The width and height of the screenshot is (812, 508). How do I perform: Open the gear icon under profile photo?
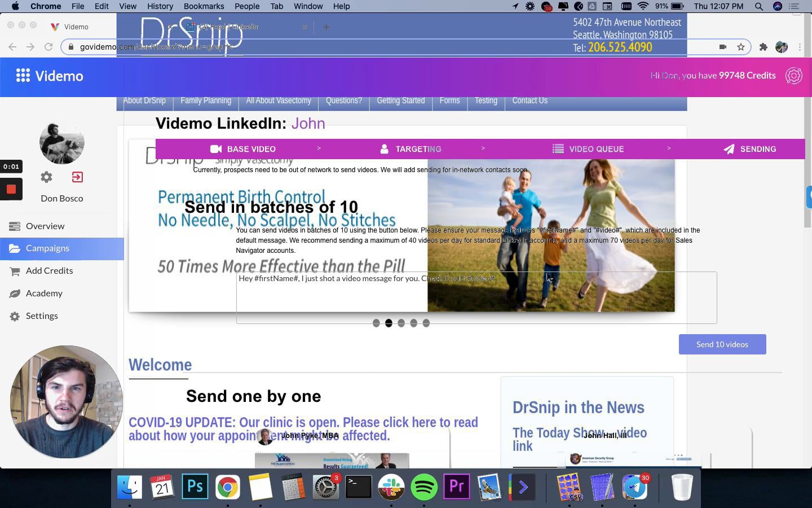pos(46,177)
